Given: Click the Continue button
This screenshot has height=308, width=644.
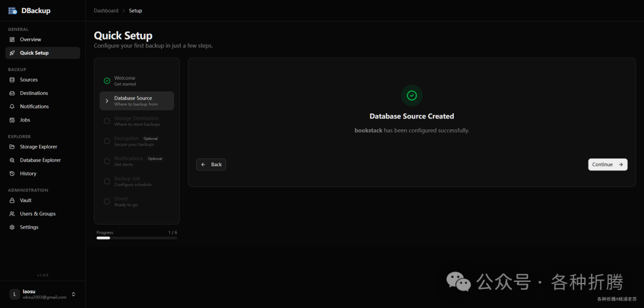Looking at the screenshot, I should (608, 164).
